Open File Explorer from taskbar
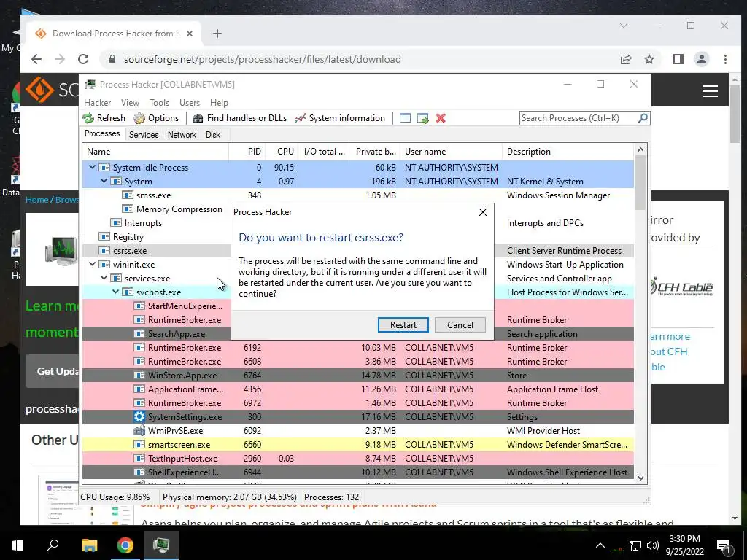The height and width of the screenshot is (560, 747). [89, 545]
